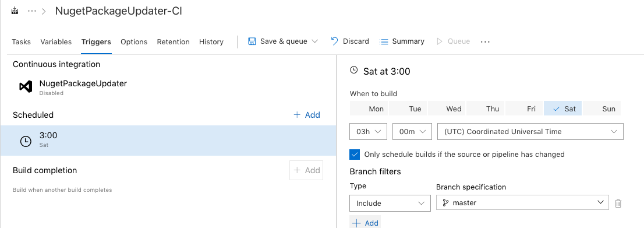The width and height of the screenshot is (644, 228).
Task: Expand the Save & queue dropdown chevron
Action: pos(315,41)
